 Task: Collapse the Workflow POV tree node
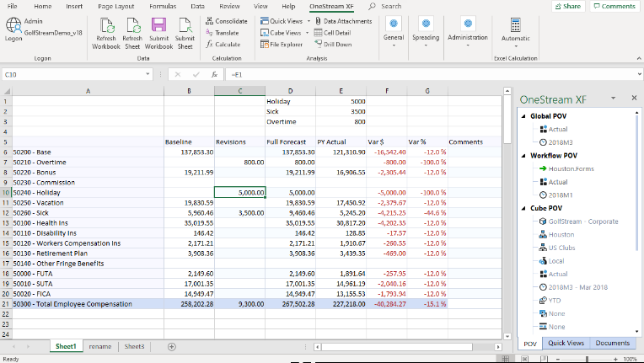point(523,156)
